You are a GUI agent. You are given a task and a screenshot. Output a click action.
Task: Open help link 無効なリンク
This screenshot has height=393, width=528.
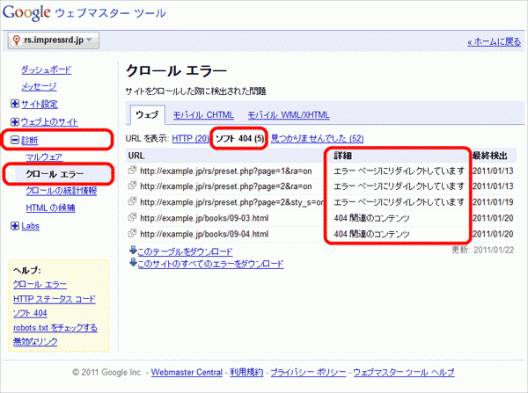point(35,342)
